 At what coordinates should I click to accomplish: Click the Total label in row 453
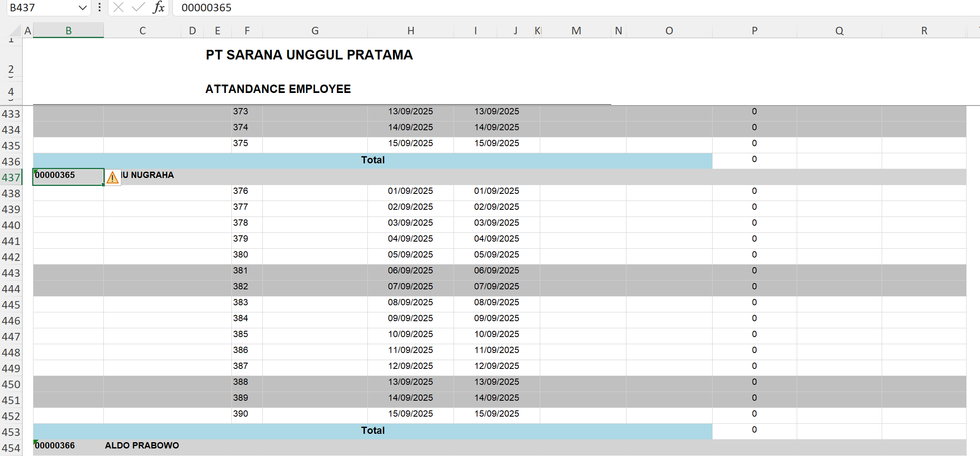coord(373,430)
